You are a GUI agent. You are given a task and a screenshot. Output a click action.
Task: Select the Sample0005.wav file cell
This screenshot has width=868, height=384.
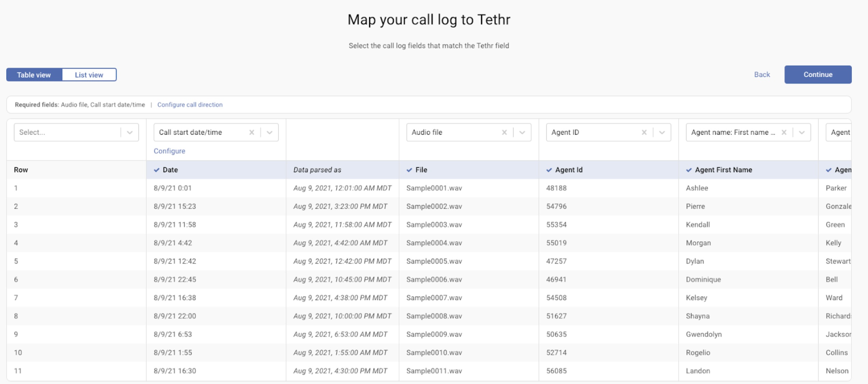tap(434, 261)
